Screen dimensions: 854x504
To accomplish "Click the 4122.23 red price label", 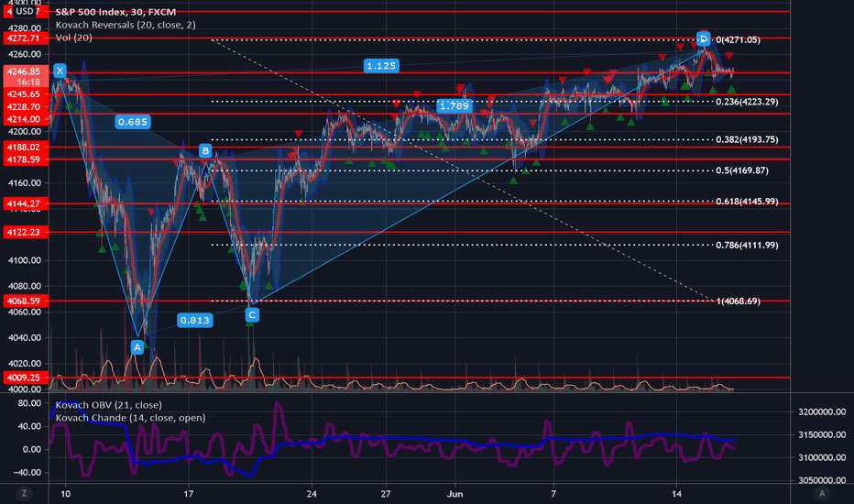I will pos(26,232).
